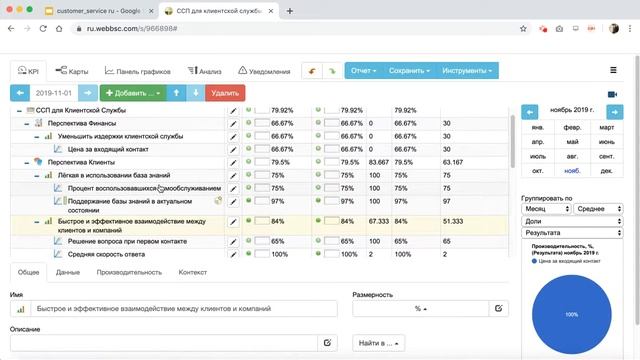Click the undo arrow icon
640x360 pixels.
click(x=312, y=71)
